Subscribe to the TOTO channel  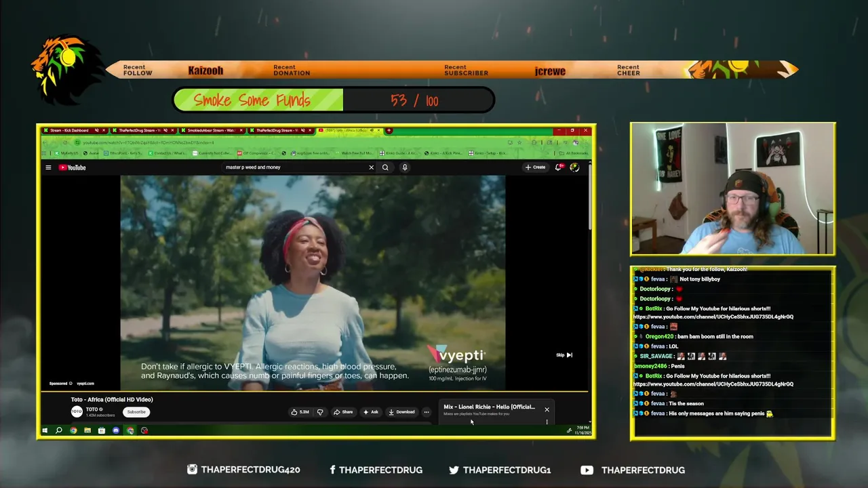point(136,412)
